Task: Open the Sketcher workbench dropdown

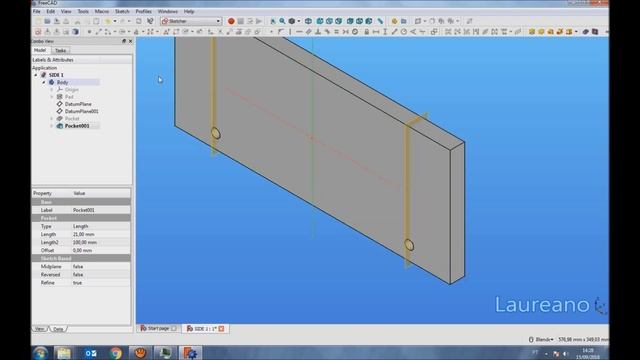Action: pyautogui.click(x=191, y=21)
